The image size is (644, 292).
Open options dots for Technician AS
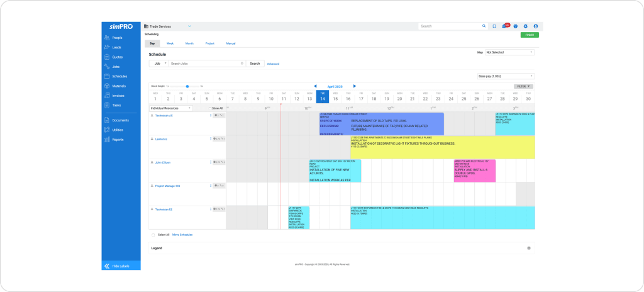(210, 116)
